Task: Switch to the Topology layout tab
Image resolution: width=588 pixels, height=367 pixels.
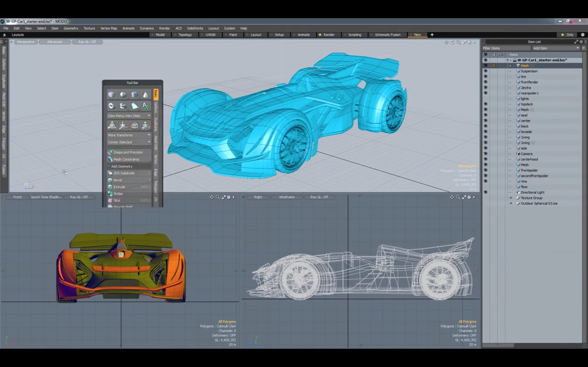Action: 185,35
